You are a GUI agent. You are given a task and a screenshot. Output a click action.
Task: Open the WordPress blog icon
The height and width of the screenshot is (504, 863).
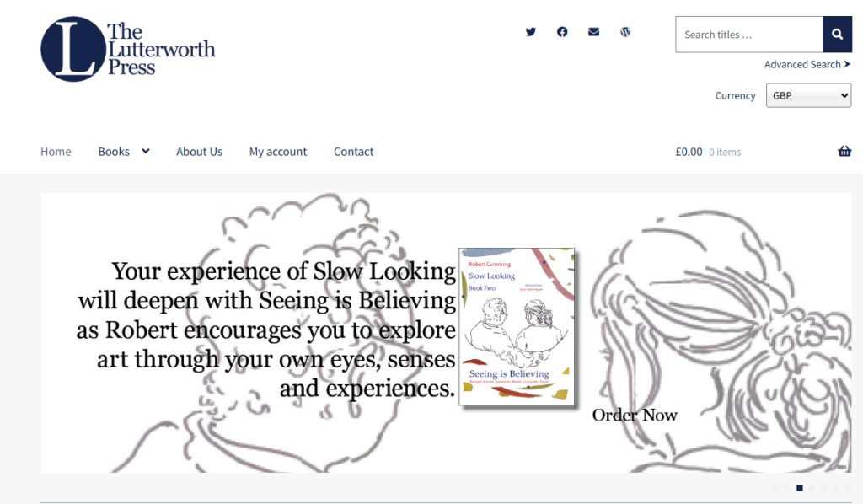(x=625, y=32)
